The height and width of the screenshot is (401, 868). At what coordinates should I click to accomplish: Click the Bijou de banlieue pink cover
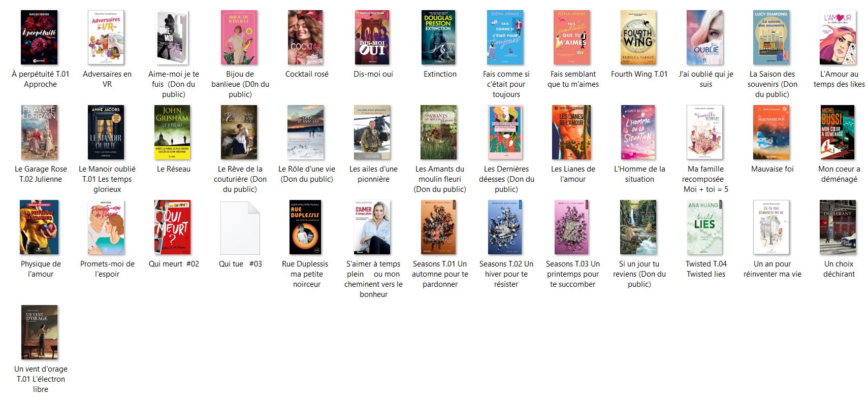tap(240, 38)
